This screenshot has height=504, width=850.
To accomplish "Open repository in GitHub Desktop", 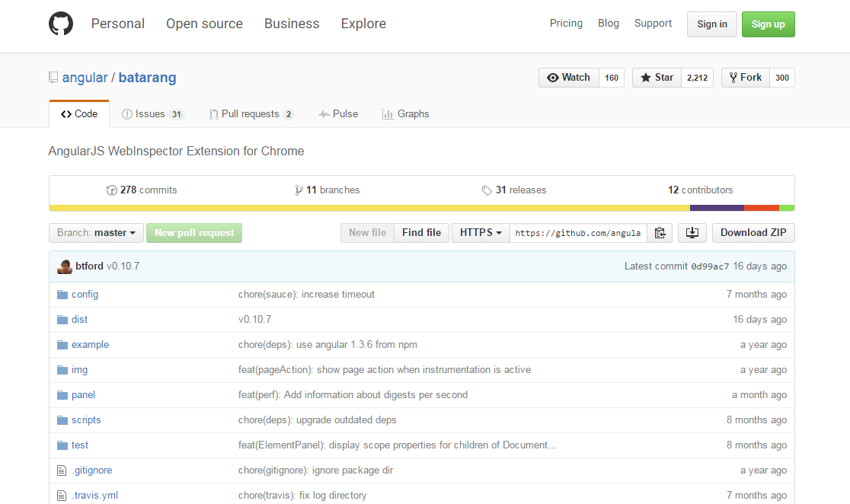I will (692, 232).
